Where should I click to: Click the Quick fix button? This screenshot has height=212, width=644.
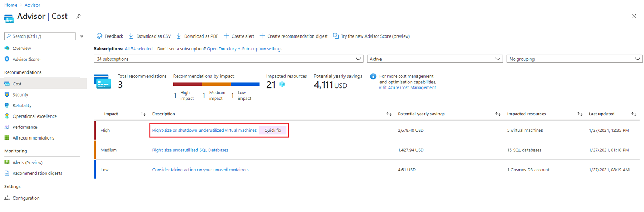click(273, 130)
